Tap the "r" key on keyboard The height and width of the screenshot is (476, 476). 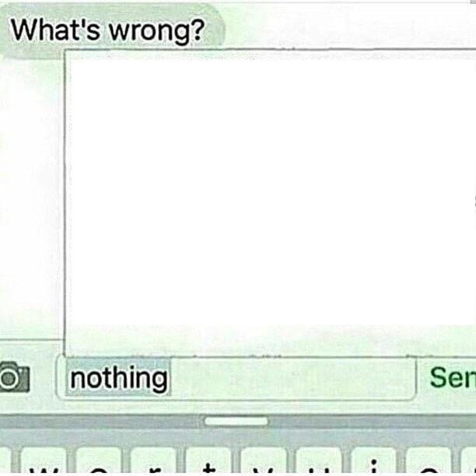[x=153, y=460]
